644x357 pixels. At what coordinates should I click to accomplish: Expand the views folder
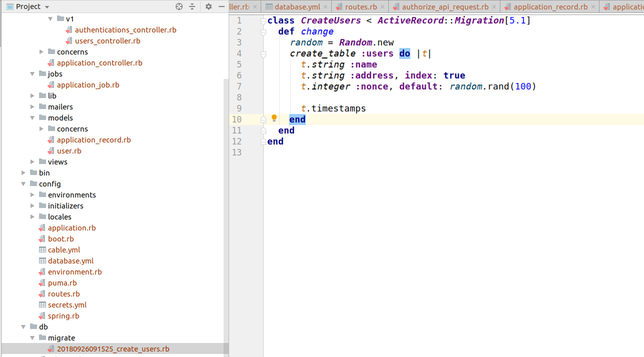33,162
